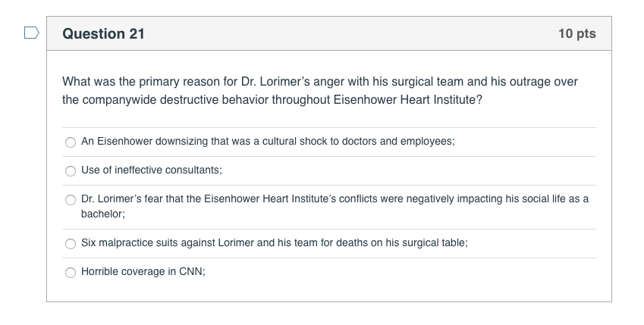Click the answer text 'Horrible coverage in CNN;'
The height and width of the screenshot is (325, 644).
143,272
